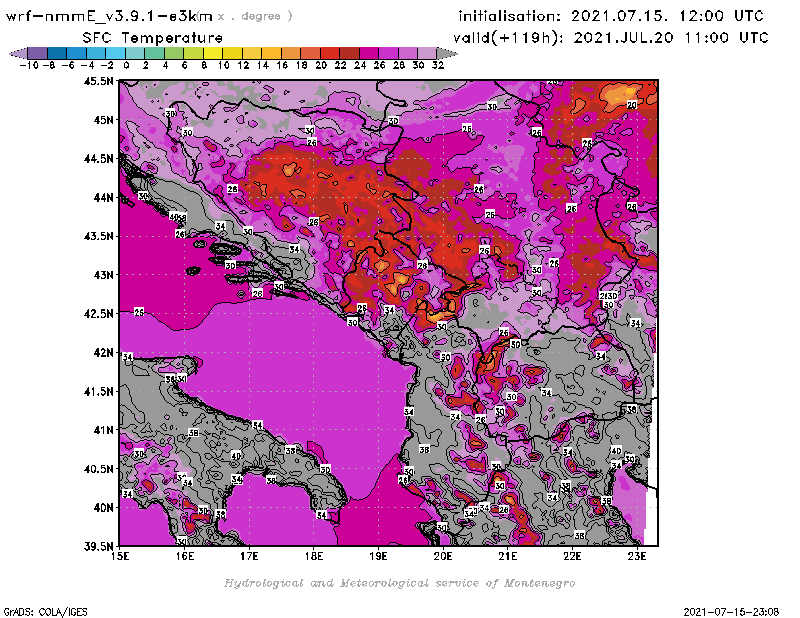Viewport: 800px width, 618px height.
Task: Click the '-10' value under the color bar
Action: click(29, 65)
